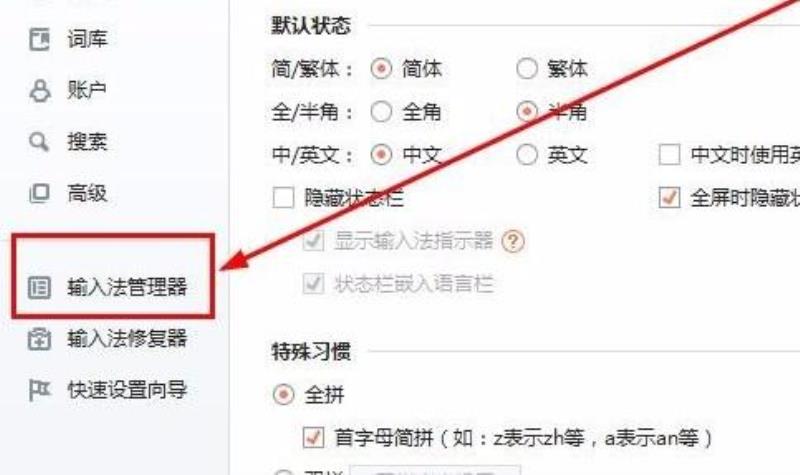The width and height of the screenshot is (800, 475).
Task: Select the 繁体 radio button
Action: pyautogui.click(x=527, y=68)
